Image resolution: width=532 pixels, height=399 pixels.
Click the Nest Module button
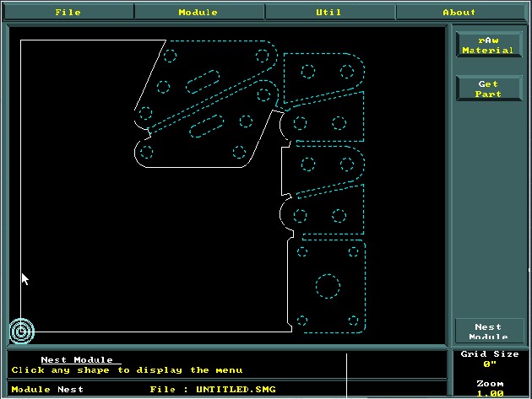point(488,331)
